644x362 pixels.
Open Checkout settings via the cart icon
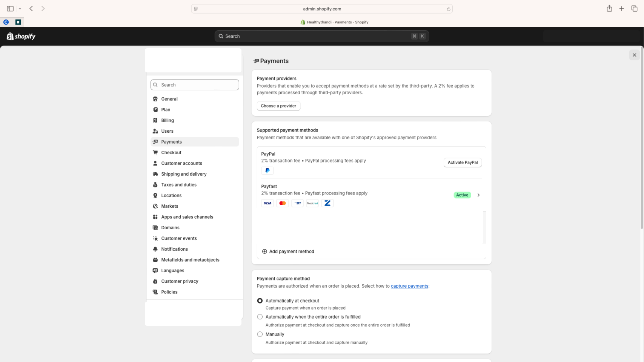(155, 152)
